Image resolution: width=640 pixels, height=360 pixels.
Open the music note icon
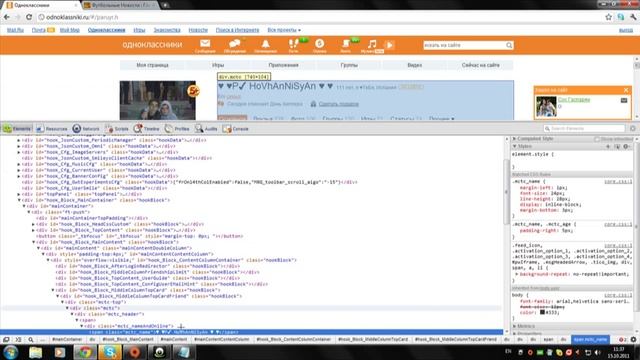pos(372,43)
